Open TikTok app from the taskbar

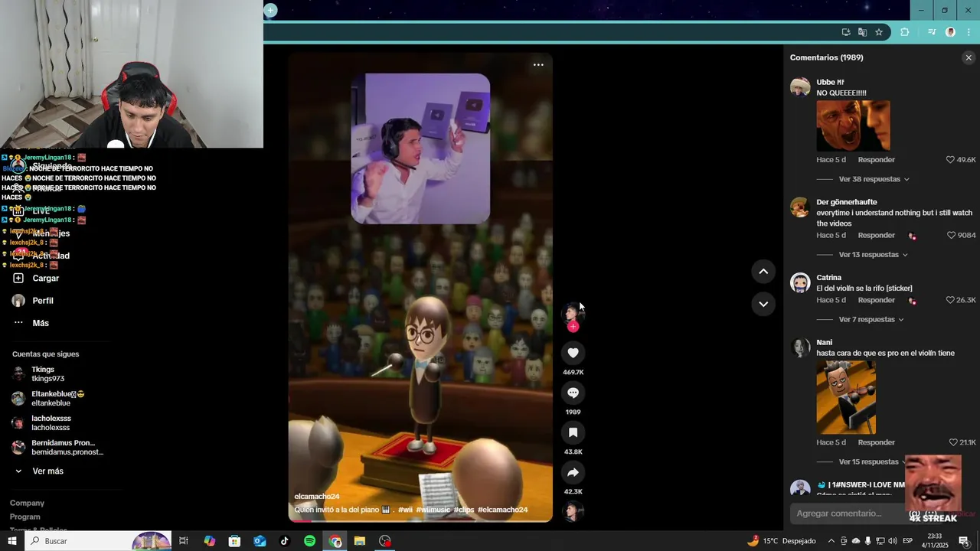click(x=284, y=541)
